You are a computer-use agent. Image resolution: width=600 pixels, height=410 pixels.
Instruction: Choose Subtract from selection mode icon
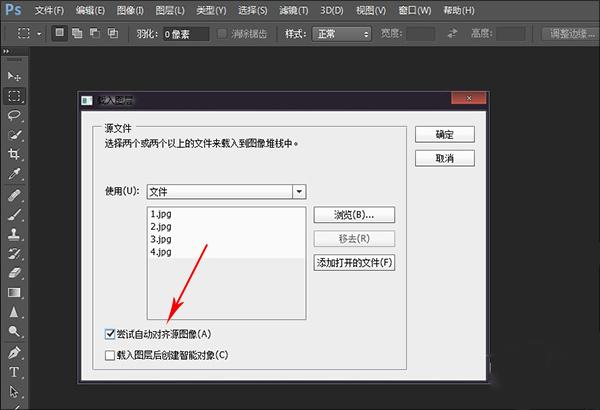coord(95,33)
